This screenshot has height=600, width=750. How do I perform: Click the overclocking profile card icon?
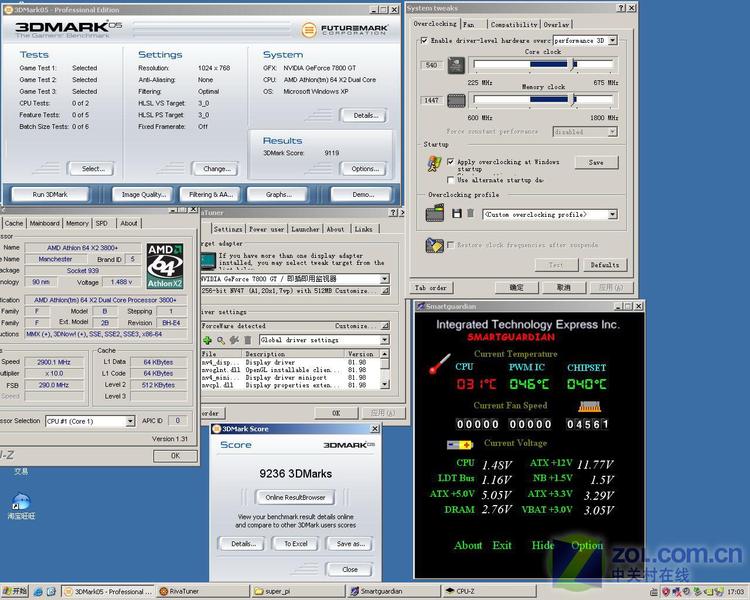click(435, 213)
